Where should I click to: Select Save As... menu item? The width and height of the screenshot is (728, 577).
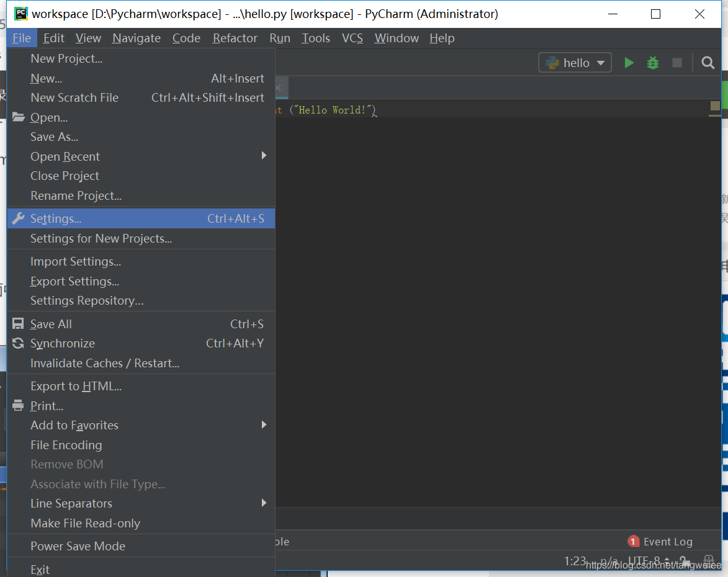[x=141, y=137]
